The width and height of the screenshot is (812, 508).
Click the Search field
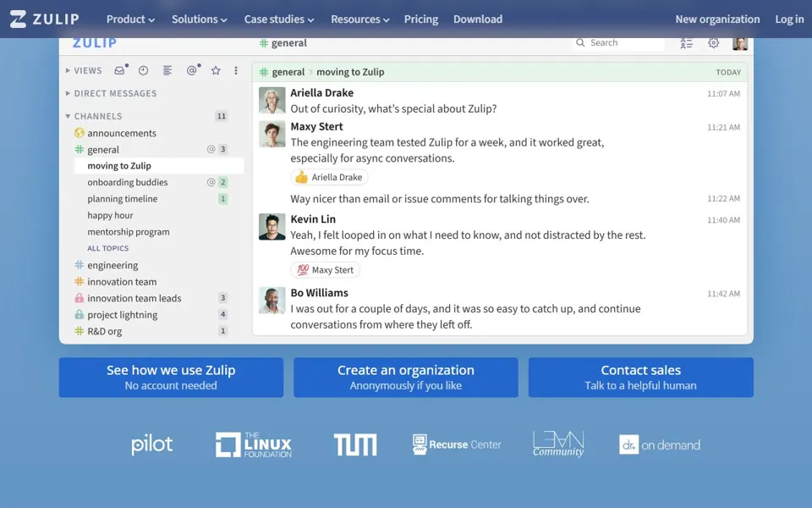tap(617, 43)
